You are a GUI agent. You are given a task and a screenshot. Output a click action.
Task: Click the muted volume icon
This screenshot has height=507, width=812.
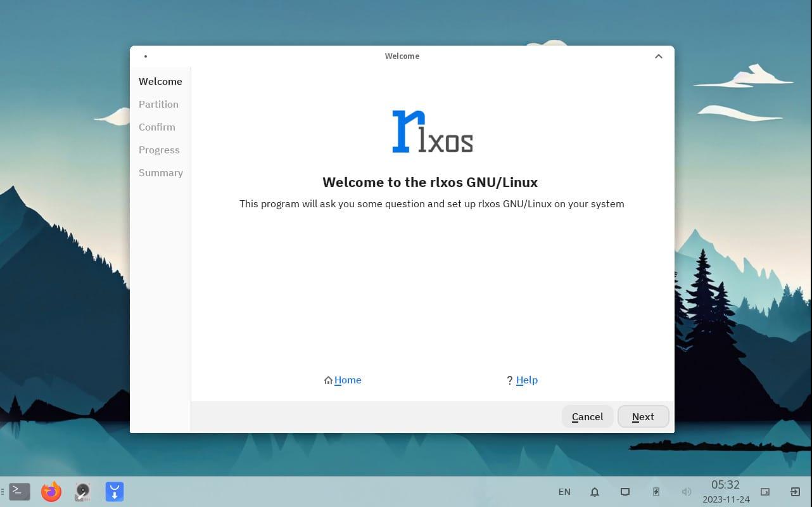687,492
